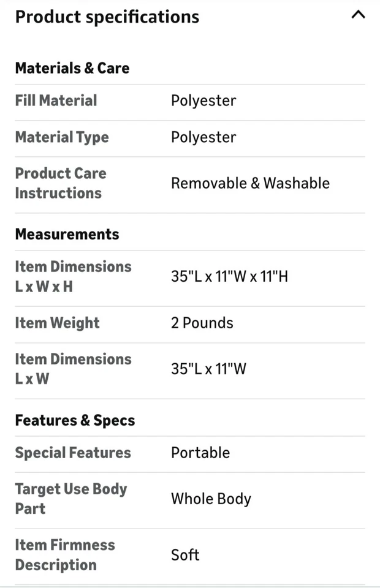Click the Removable & Washable text

pos(250,183)
